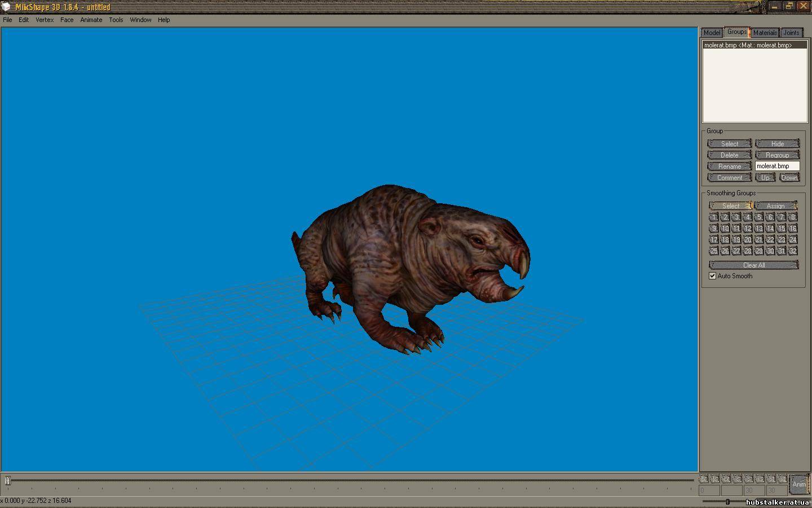Screen dimensions: 812x508
Task: Switch to the Groups tab
Action: tap(736, 32)
